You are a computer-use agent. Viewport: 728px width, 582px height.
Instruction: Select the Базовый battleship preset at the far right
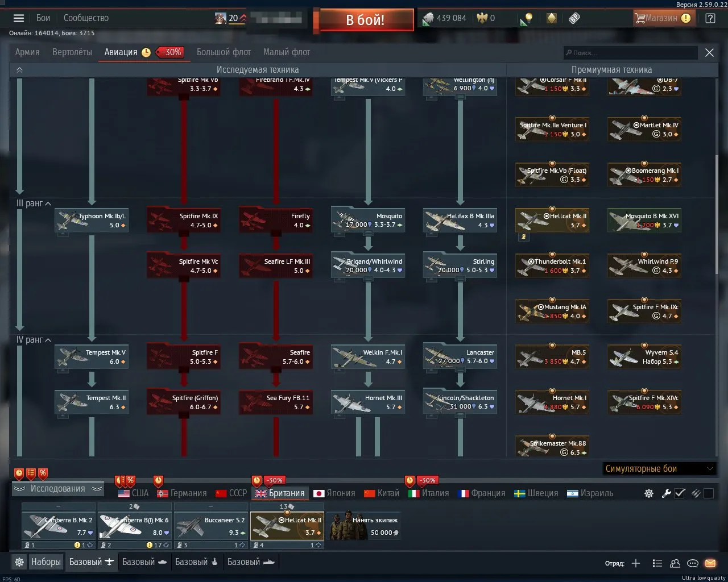pyautogui.click(x=251, y=562)
